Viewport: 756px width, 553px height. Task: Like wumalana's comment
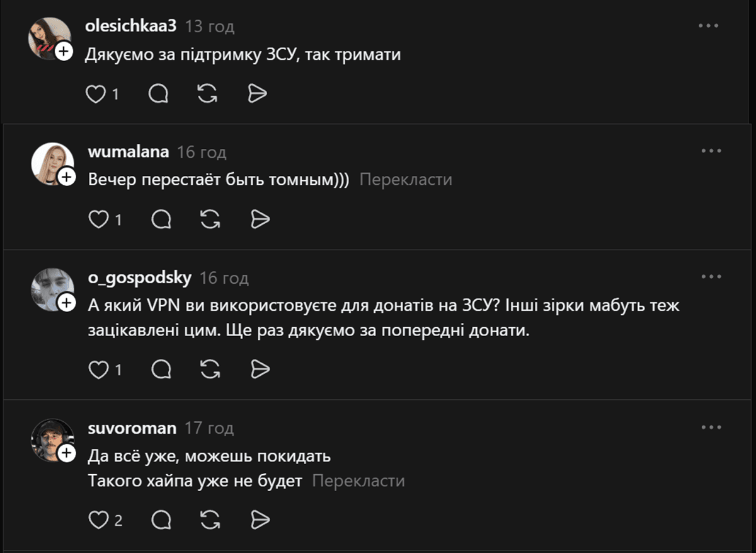point(98,219)
